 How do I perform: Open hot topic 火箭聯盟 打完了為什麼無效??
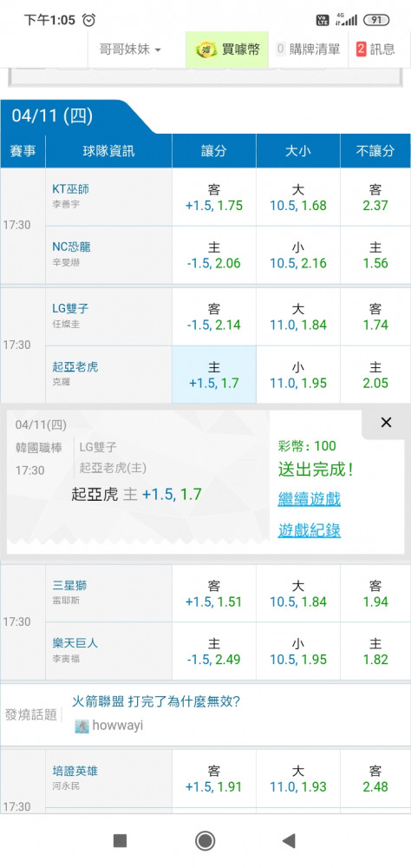(x=156, y=702)
